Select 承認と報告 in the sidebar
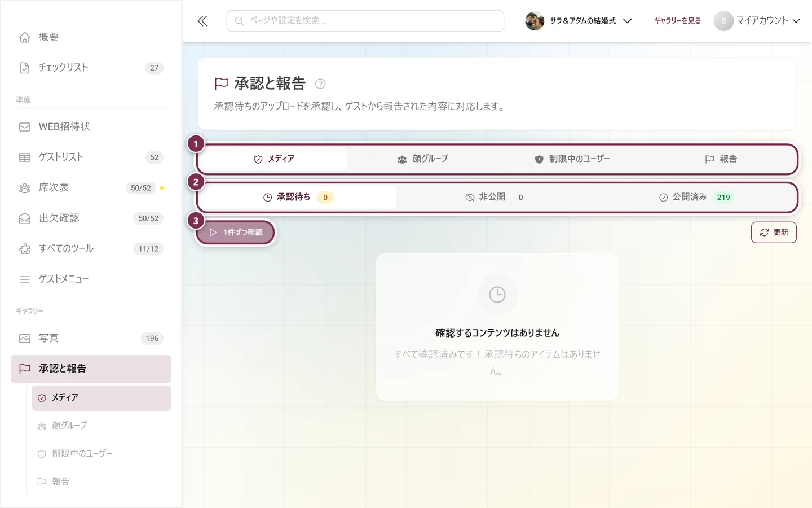This screenshot has width=812, height=508. pos(91,369)
